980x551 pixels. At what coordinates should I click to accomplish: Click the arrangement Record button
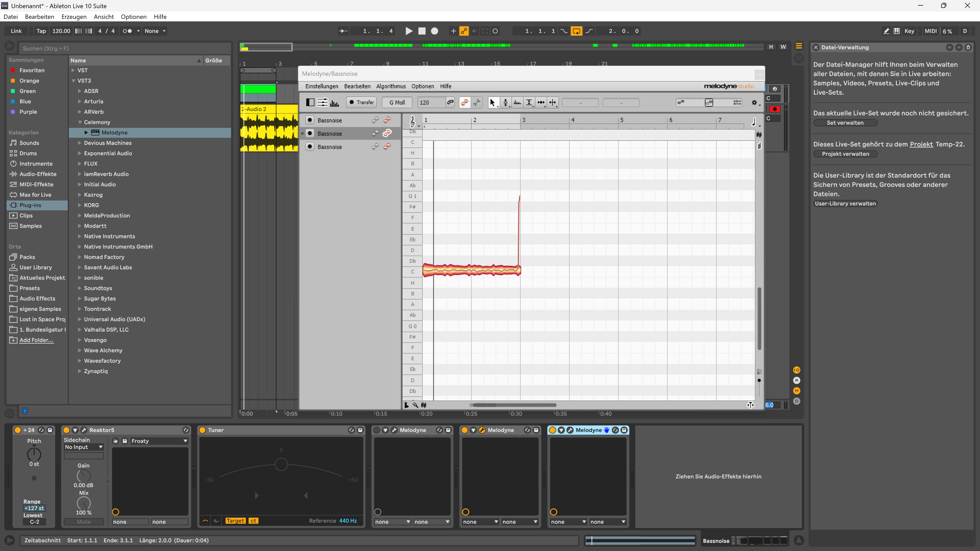[x=434, y=31]
